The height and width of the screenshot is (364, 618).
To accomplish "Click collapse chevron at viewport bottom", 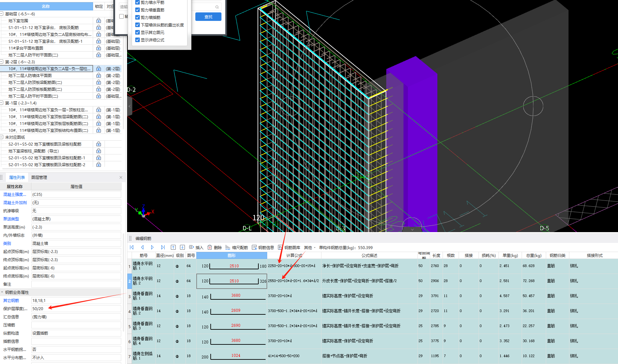I will 412,229.
